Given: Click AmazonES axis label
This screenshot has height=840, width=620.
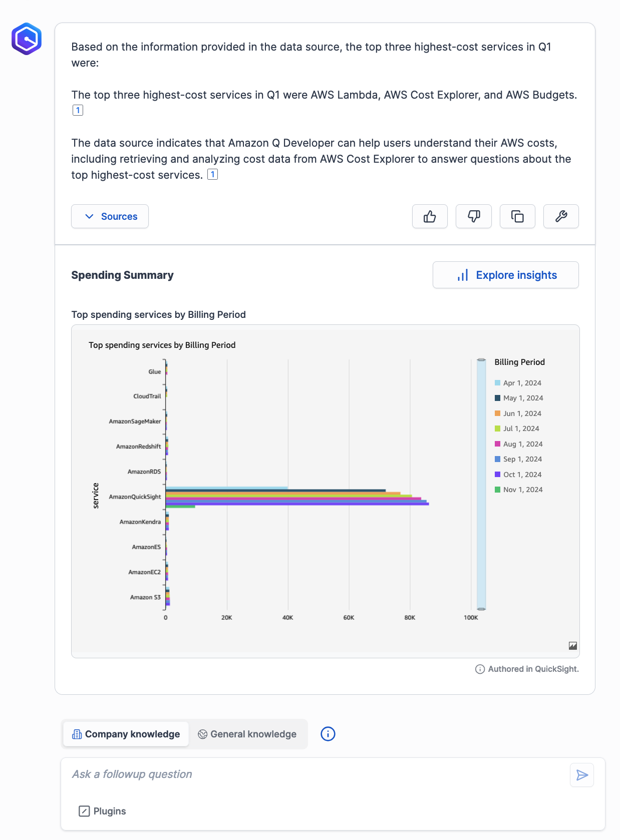Looking at the screenshot, I should click(146, 547).
